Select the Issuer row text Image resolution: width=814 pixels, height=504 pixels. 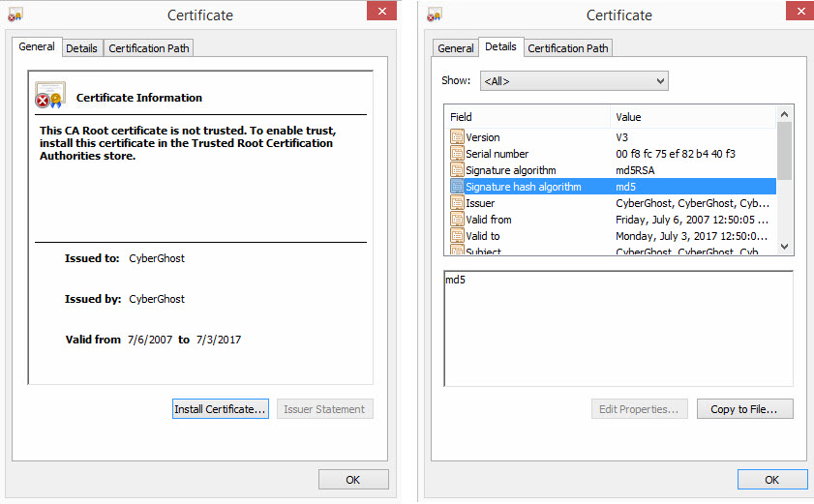[480, 203]
